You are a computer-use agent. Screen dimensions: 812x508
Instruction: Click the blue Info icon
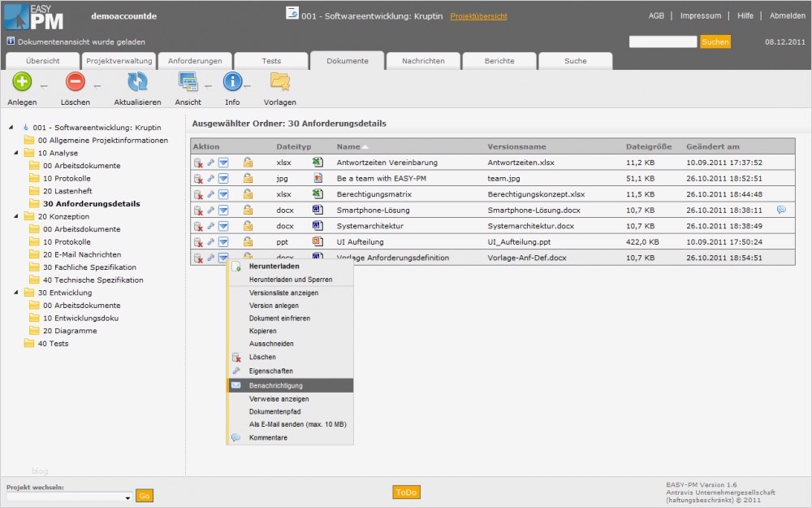click(232, 82)
